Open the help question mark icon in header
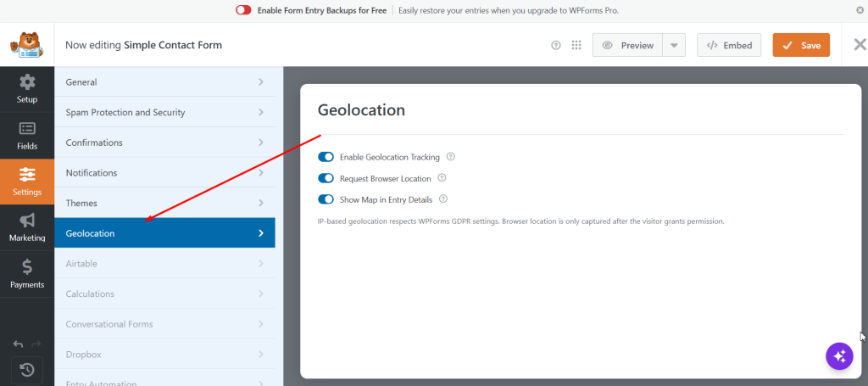 556,46
